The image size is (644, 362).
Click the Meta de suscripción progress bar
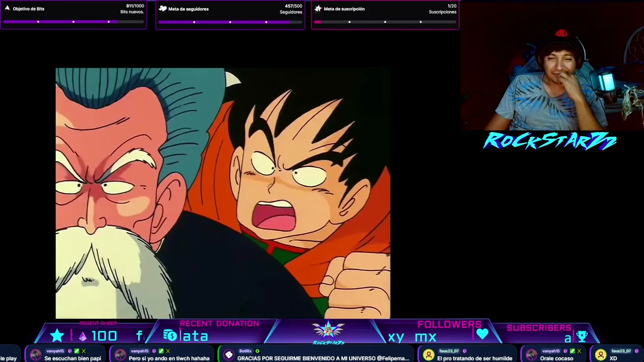coord(385,22)
